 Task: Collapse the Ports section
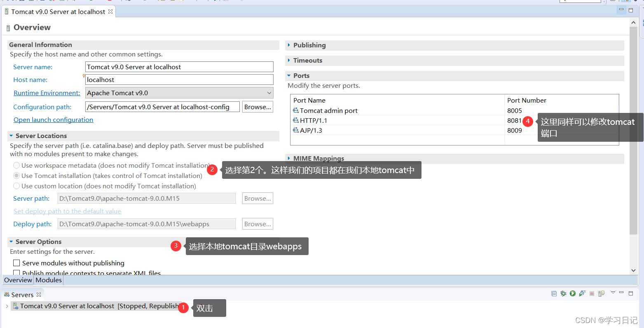tap(289, 75)
